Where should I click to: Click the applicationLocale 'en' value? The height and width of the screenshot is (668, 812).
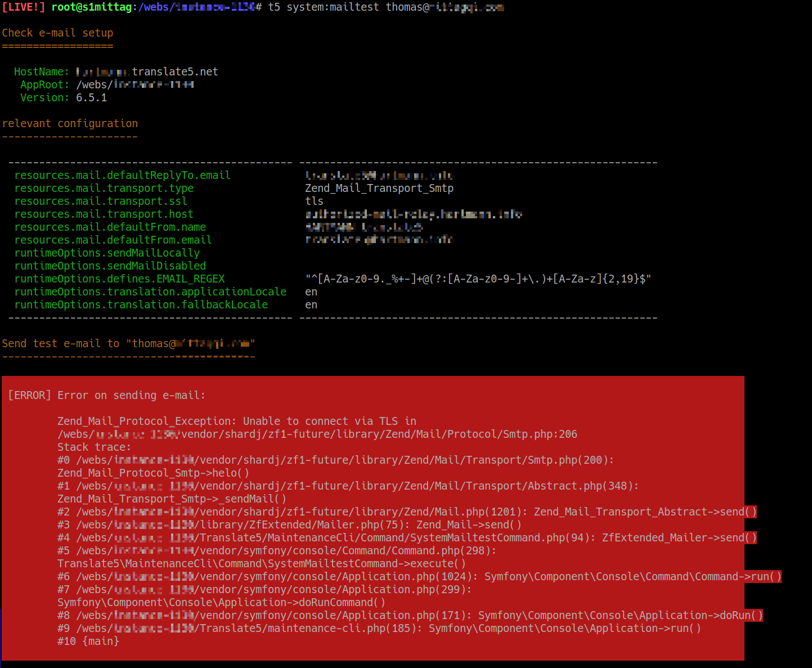tap(311, 292)
